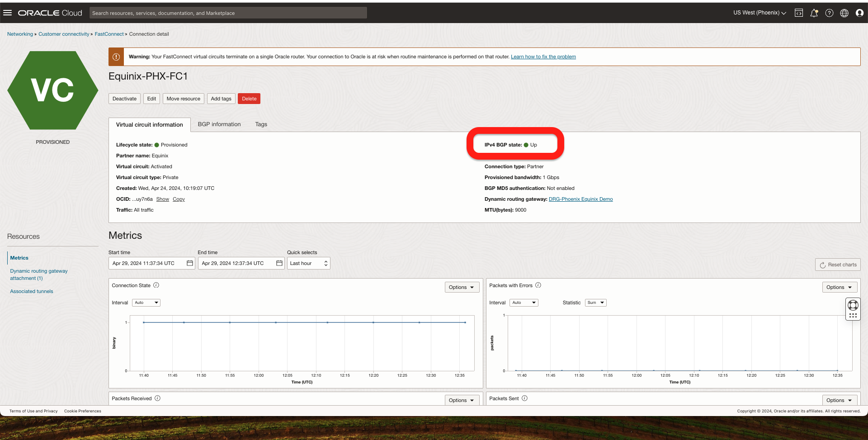Expand the US West (Phoenix) region selector

(x=758, y=13)
